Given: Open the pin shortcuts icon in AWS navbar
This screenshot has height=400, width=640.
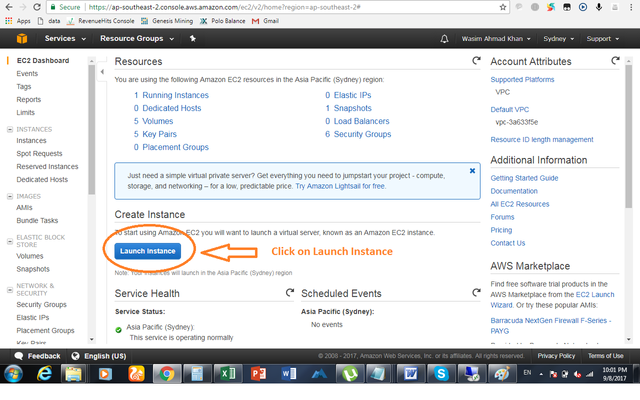Looking at the screenshot, I should pos(193,38).
